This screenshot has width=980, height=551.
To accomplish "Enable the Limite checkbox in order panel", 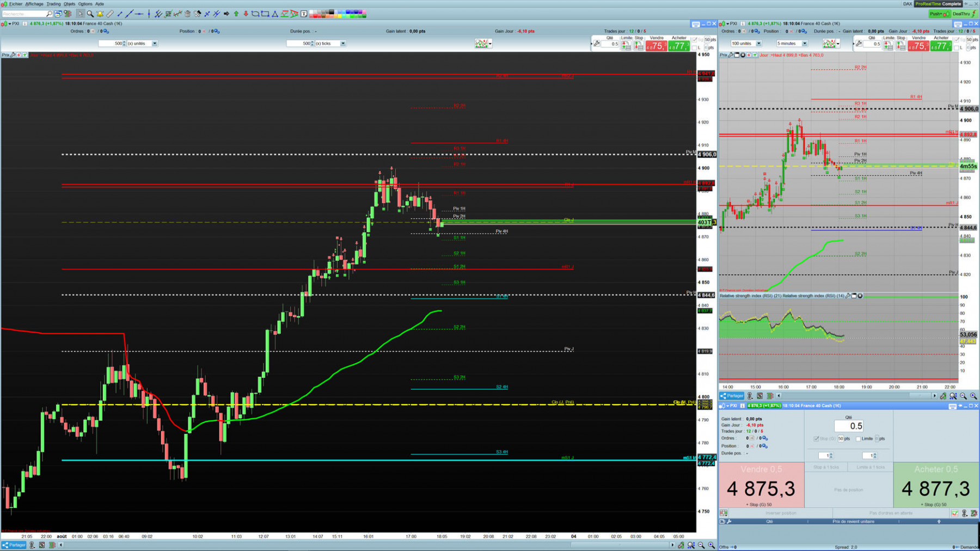I will tap(858, 439).
